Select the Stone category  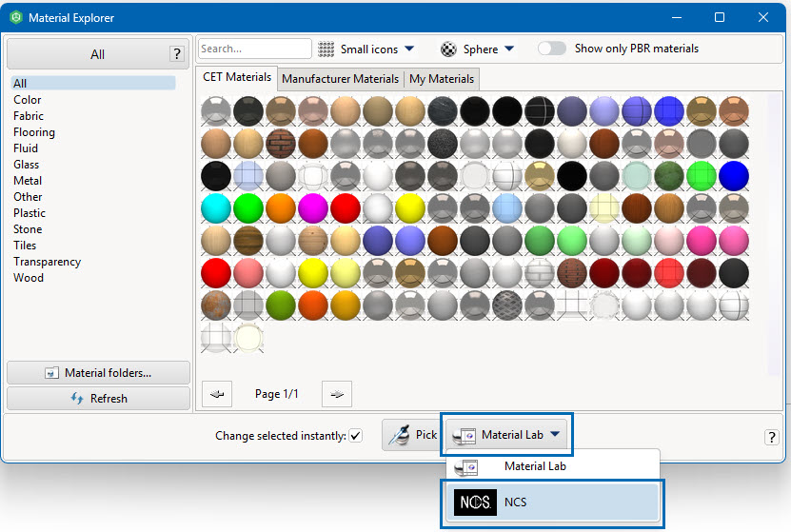(28, 229)
